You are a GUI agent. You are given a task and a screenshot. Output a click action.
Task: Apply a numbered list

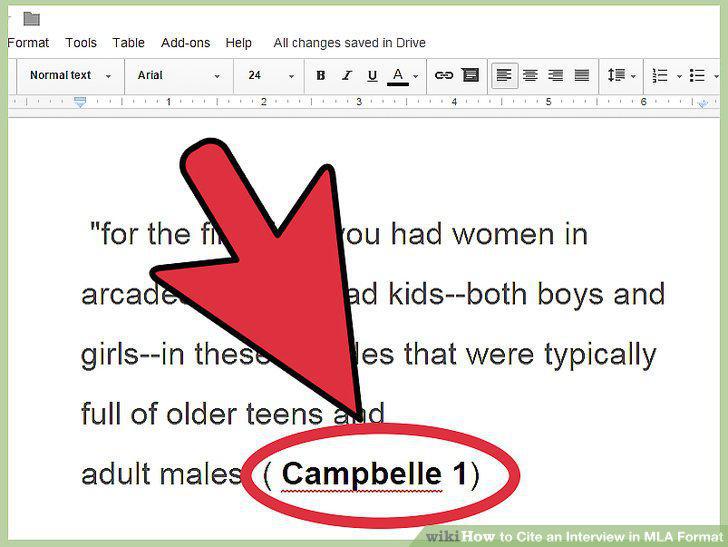point(660,75)
